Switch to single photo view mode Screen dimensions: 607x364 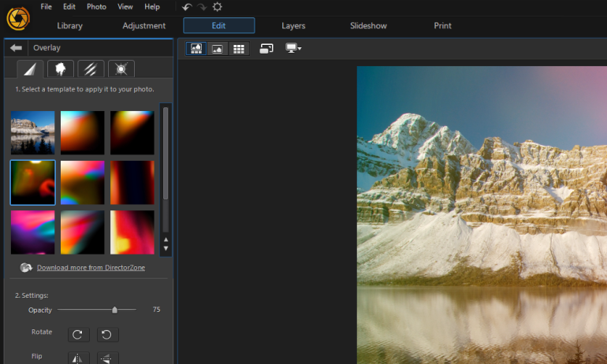(217, 49)
